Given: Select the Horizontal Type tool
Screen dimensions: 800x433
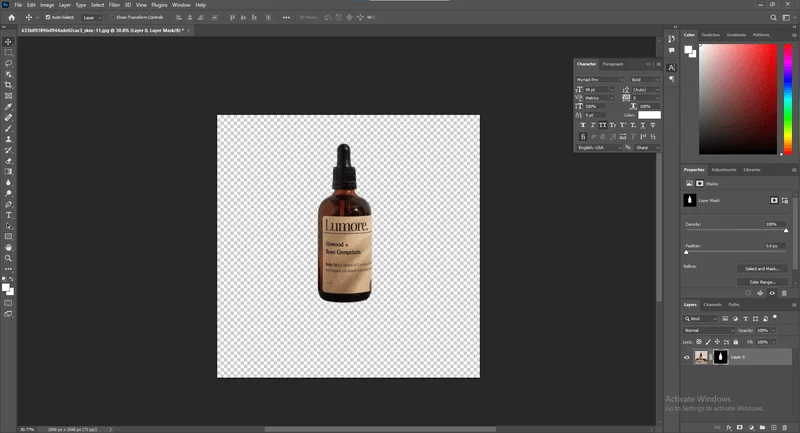Looking at the screenshot, I should pyautogui.click(x=8, y=215).
